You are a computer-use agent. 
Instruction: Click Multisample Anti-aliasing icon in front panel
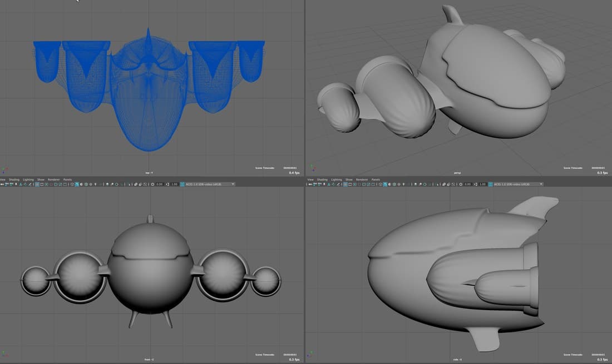(x=116, y=185)
